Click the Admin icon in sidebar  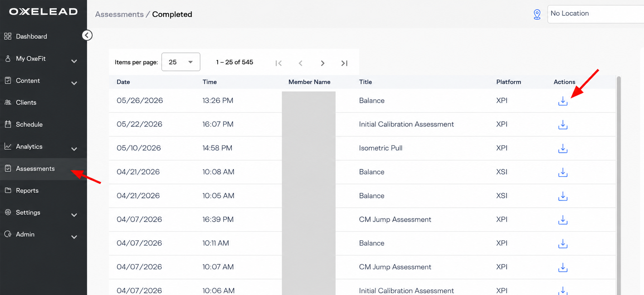pos(8,234)
